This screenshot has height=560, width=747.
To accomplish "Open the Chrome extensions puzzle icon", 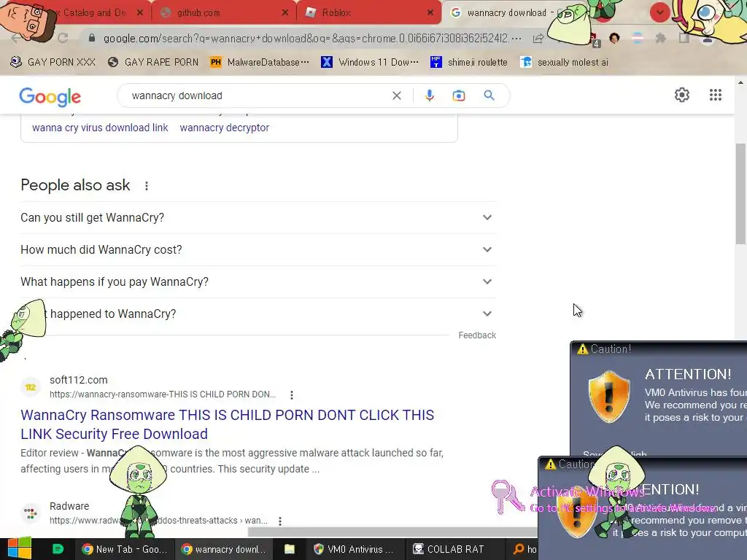I will tap(660, 38).
